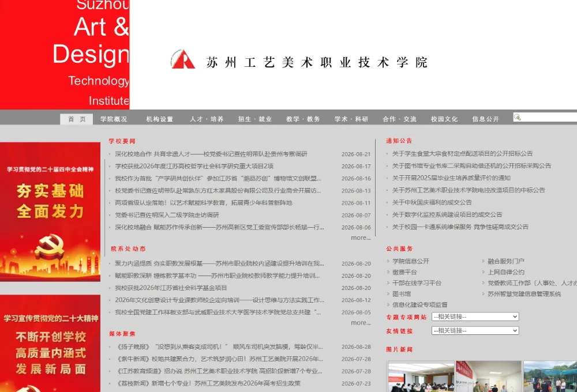This screenshot has height=392, width=577.
Task: Open article 聚力内涵提质 夯实职教发展根基
Action: click(x=219, y=263)
